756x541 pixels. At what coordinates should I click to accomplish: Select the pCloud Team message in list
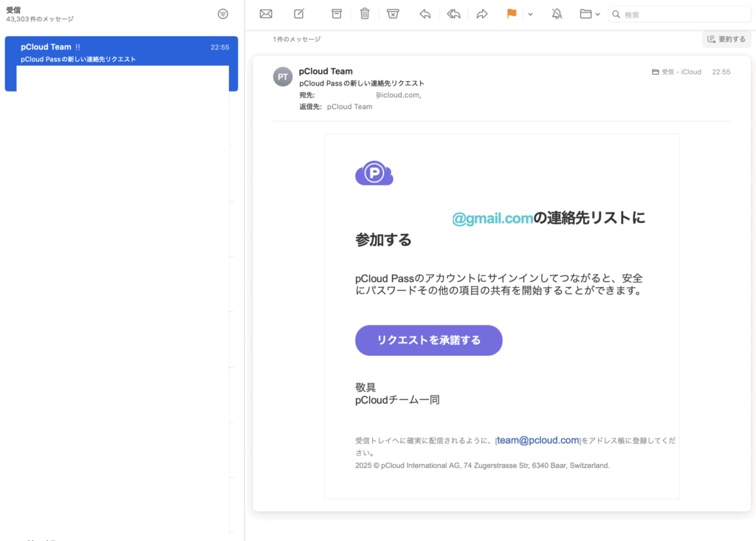tap(121, 52)
